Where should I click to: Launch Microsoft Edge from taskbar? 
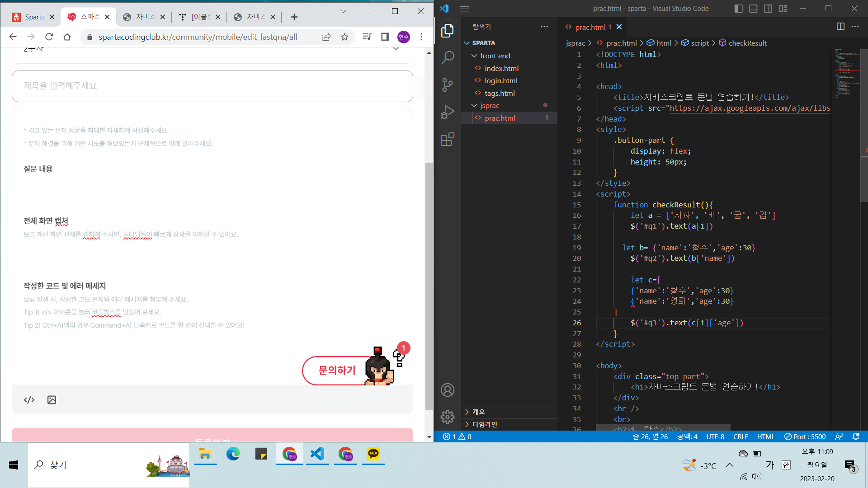click(x=233, y=454)
